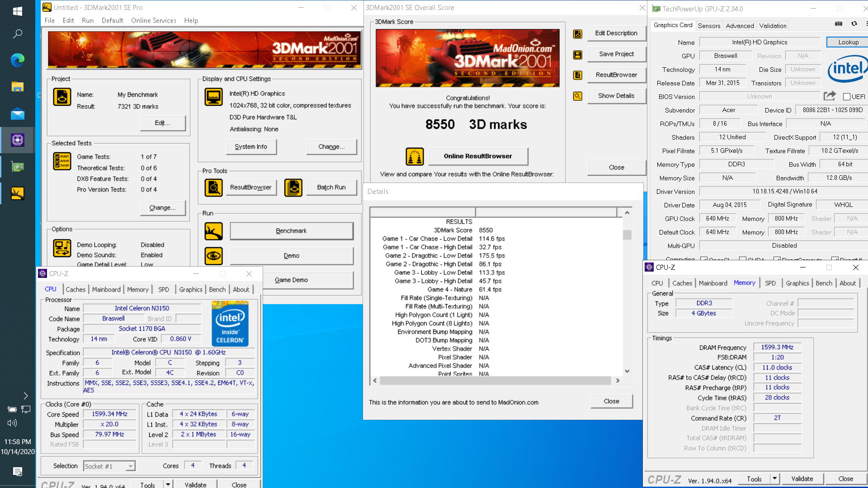Click the Details vertical scrollbar thumb

[x=627, y=235]
